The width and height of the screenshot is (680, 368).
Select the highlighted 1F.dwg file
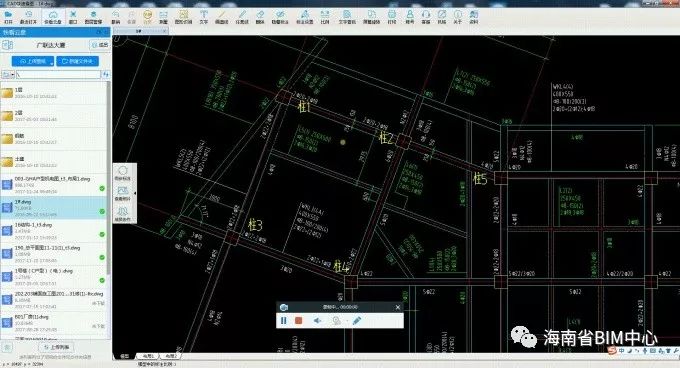(54, 208)
